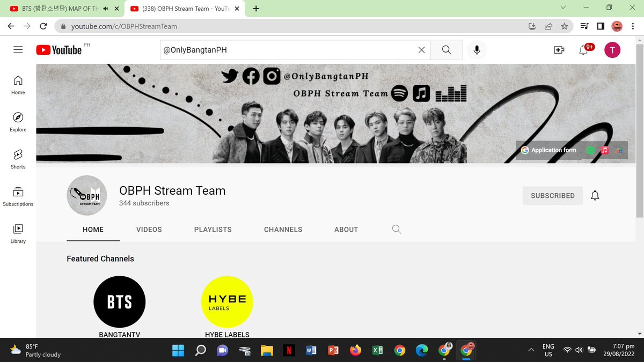Open Library in the left sidebar
Image resolution: width=644 pixels, height=362 pixels.
18,234
